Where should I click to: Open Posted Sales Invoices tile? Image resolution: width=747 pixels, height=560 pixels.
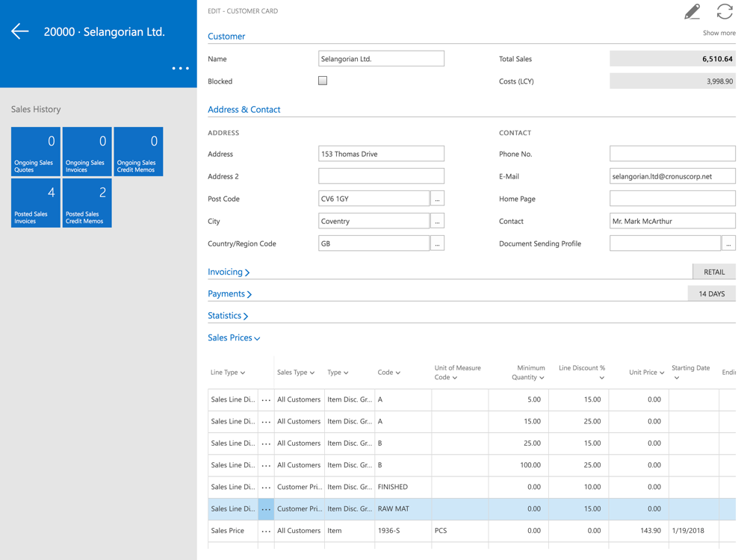coord(36,203)
